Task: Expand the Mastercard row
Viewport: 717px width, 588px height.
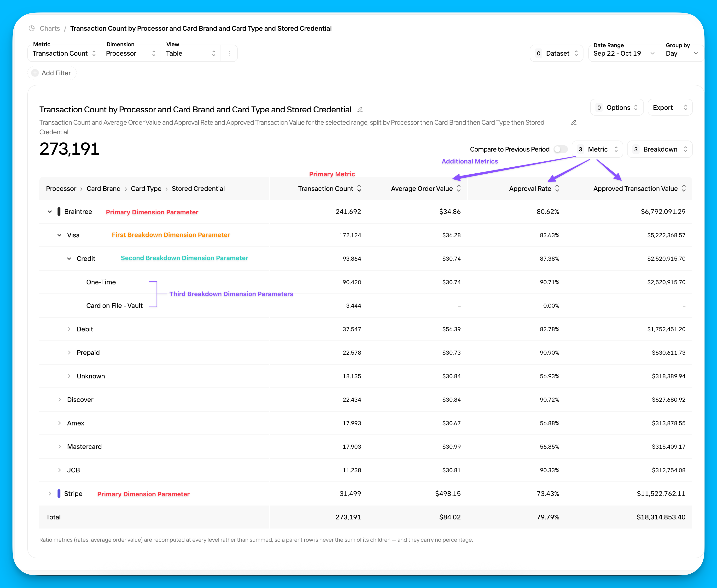Action: (x=60, y=447)
